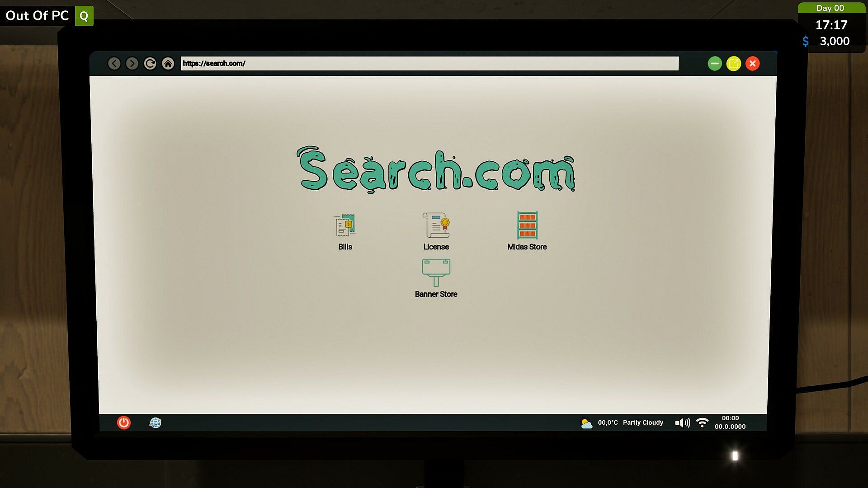The height and width of the screenshot is (488, 868).
Task: Open the Banner Store sign icon
Action: pos(436,272)
